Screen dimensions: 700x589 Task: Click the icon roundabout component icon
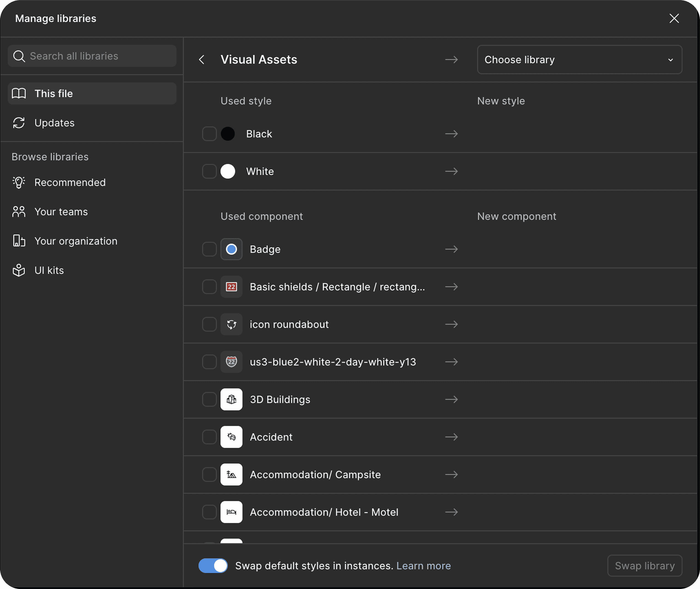tap(231, 324)
